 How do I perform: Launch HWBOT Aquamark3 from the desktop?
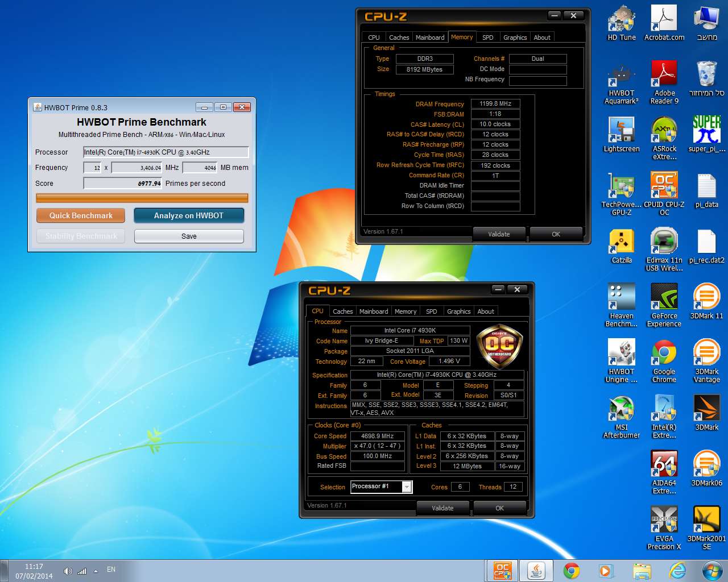point(622,82)
